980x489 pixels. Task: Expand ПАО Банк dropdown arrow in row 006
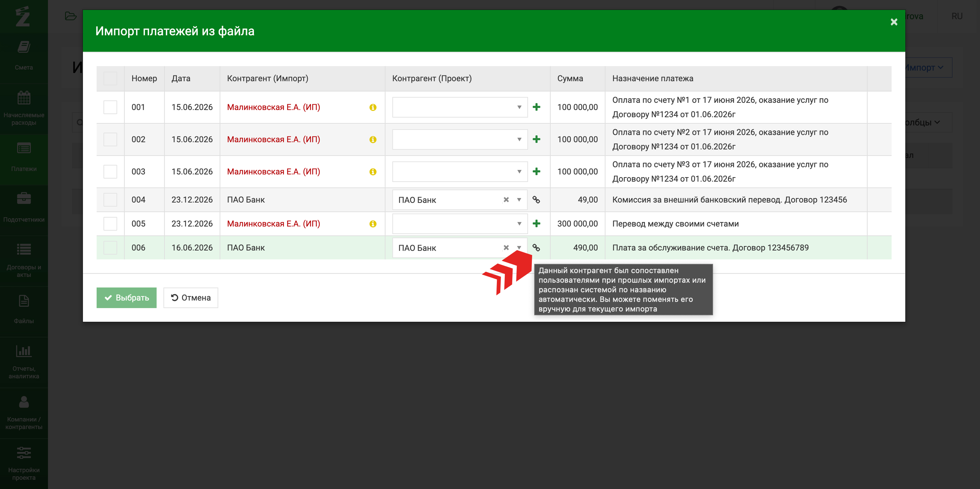519,248
